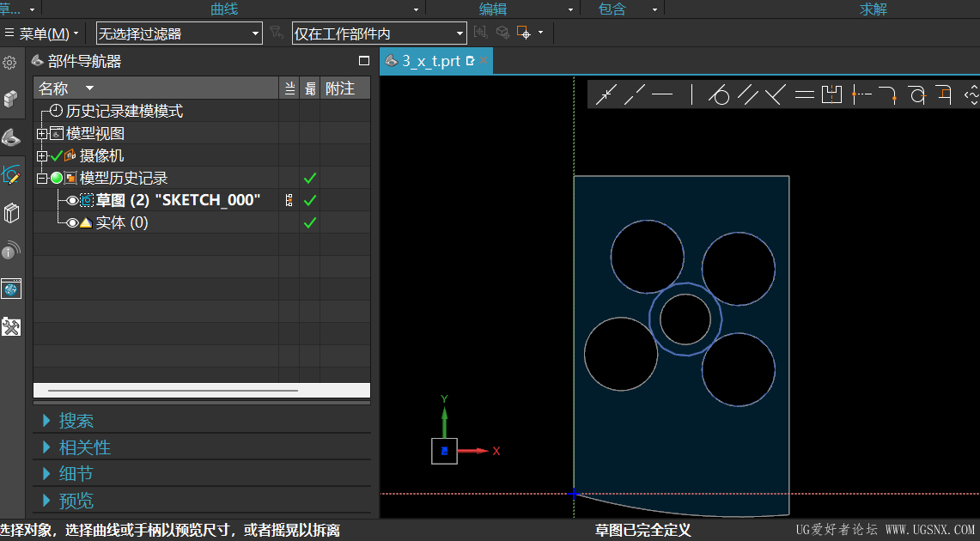
Task: Click the navigator horizontal scrollbar
Action: 173,391
